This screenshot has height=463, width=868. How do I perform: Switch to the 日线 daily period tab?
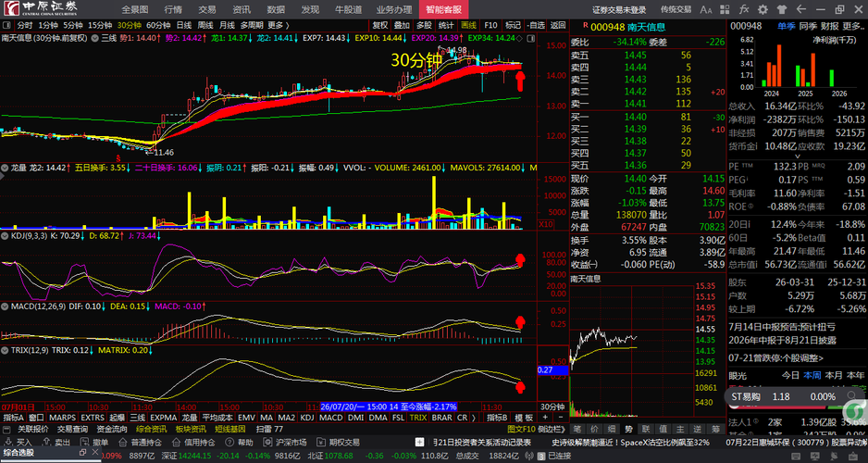click(x=184, y=25)
